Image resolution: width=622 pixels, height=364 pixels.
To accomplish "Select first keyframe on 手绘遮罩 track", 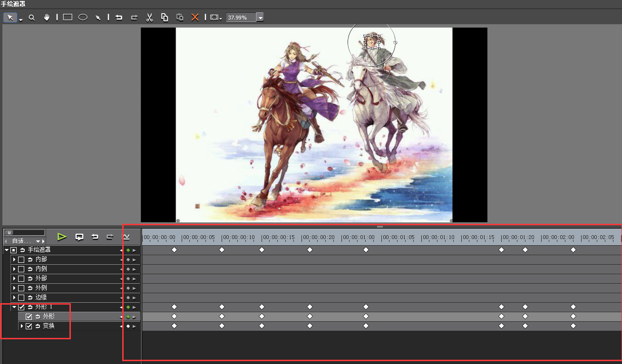I will pos(174,249).
